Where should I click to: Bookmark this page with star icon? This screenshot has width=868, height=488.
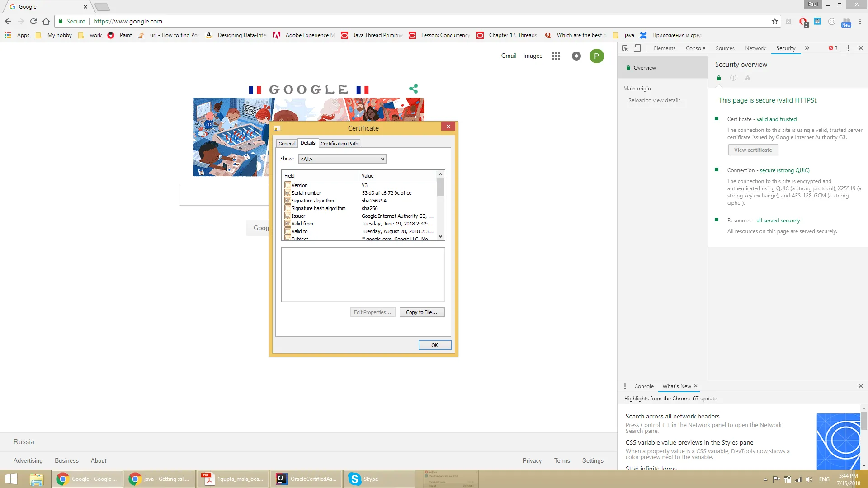point(775,21)
